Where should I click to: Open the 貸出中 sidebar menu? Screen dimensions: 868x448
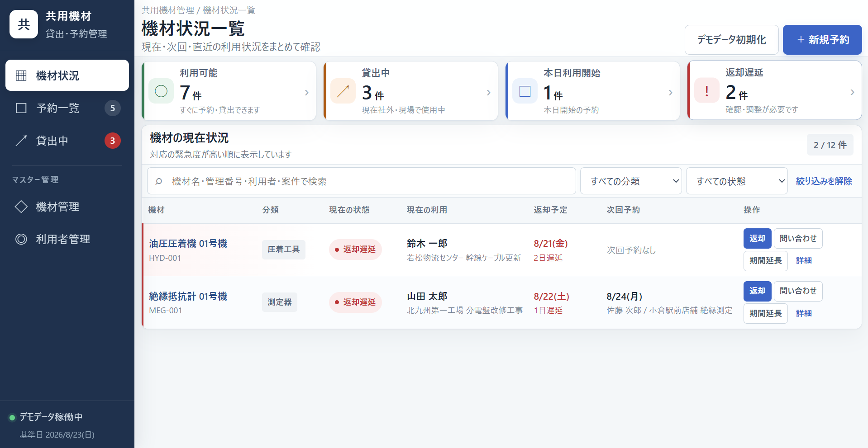tap(67, 141)
